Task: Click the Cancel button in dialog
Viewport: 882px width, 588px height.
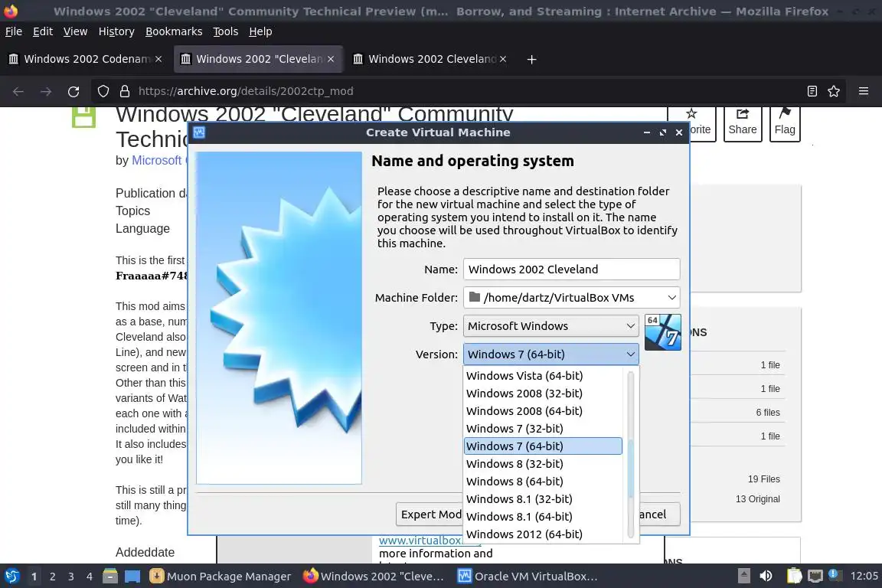Action: tap(659, 514)
